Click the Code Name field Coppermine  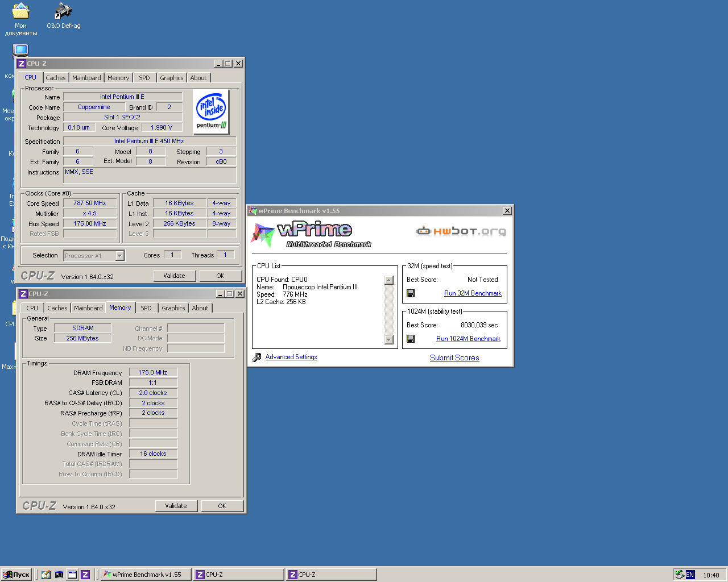tap(94, 107)
